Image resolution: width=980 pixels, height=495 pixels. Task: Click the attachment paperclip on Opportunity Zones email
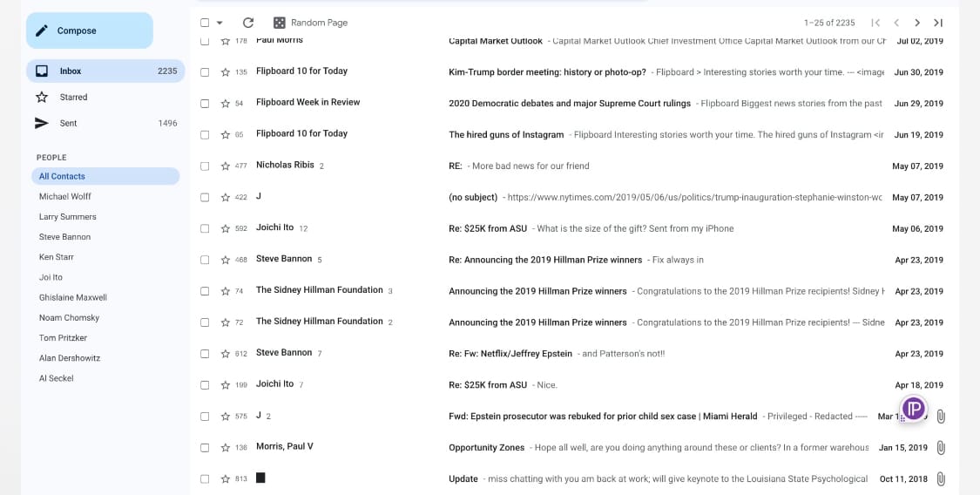coord(941,448)
